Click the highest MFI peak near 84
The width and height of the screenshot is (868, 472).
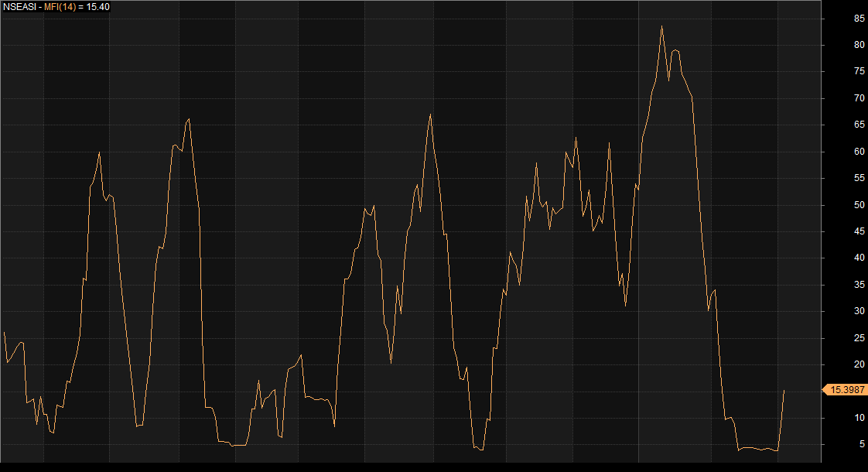click(x=661, y=26)
